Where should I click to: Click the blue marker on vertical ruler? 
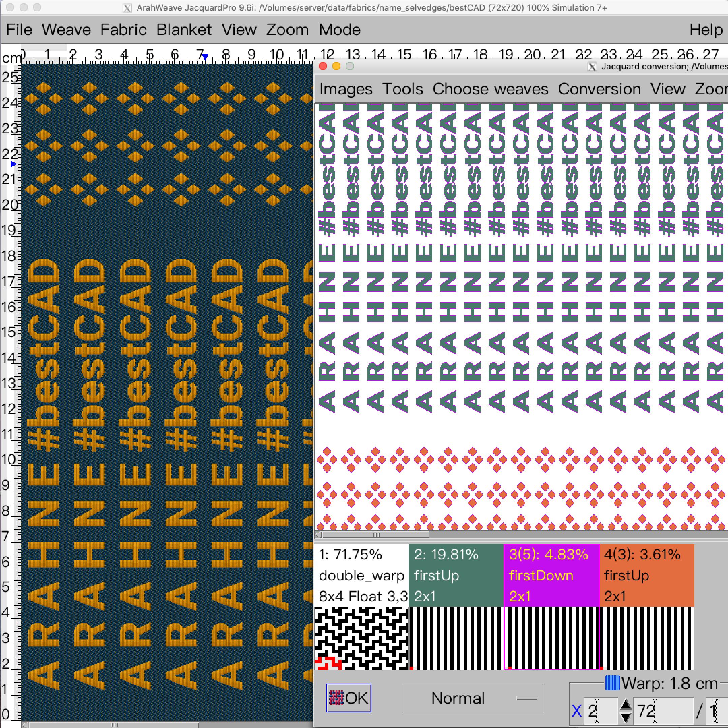[13, 164]
